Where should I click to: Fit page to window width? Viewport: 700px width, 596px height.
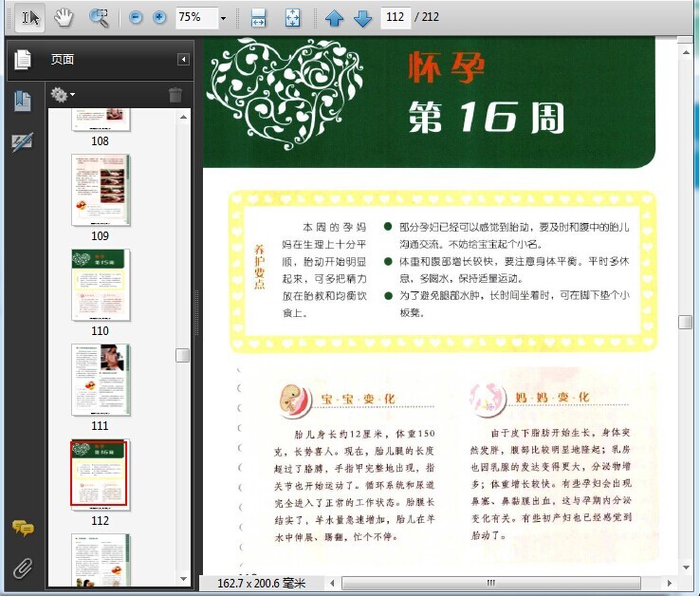[259, 18]
